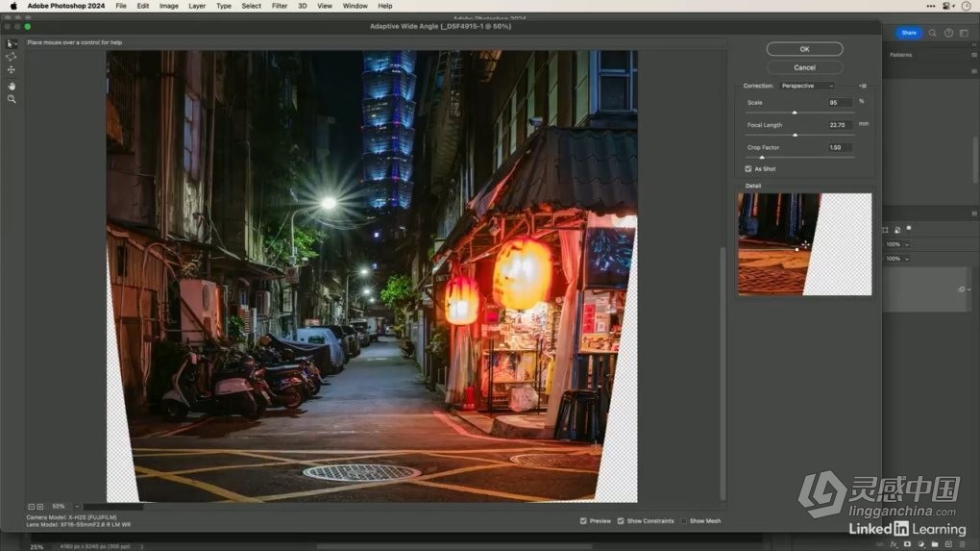Open the macOS Control Center icon

948,6
